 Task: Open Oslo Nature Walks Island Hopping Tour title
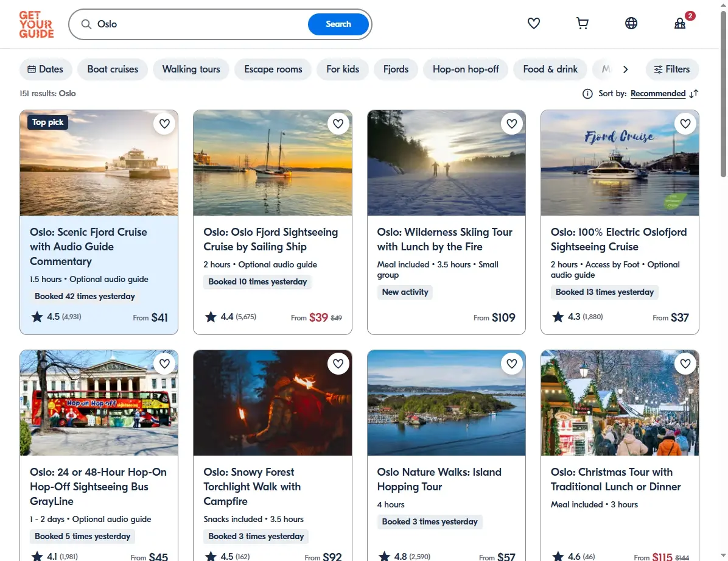[439, 479]
